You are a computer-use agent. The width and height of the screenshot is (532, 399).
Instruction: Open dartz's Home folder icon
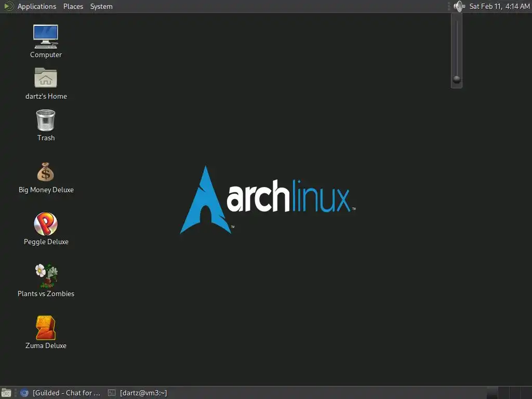click(46, 78)
